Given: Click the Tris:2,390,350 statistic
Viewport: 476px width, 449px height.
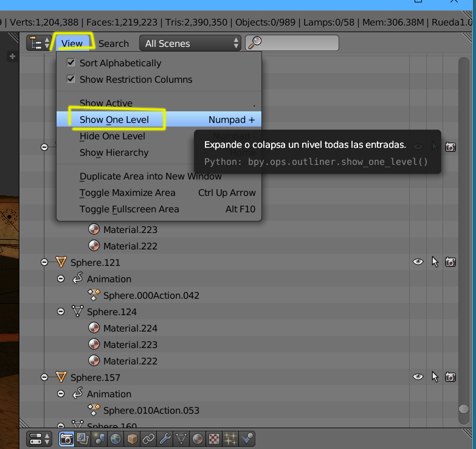Looking at the screenshot, I should pyautogui.click(x=196, y=22).
